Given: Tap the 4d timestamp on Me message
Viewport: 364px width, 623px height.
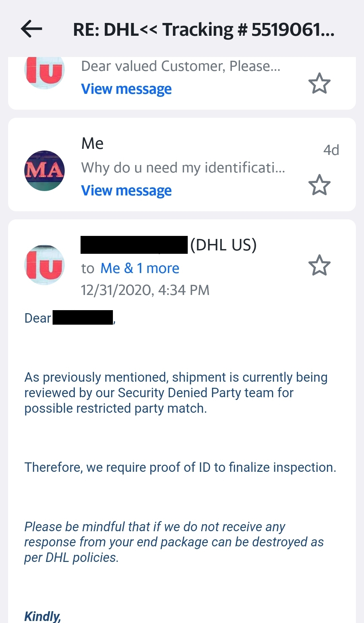Looking at the screenshot, I should pyautogui.click(x=331, y=150).
